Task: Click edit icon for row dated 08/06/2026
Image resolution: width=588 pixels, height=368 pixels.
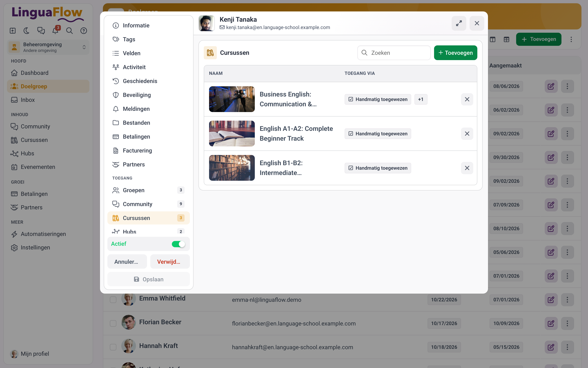Action: click(551, 86)
